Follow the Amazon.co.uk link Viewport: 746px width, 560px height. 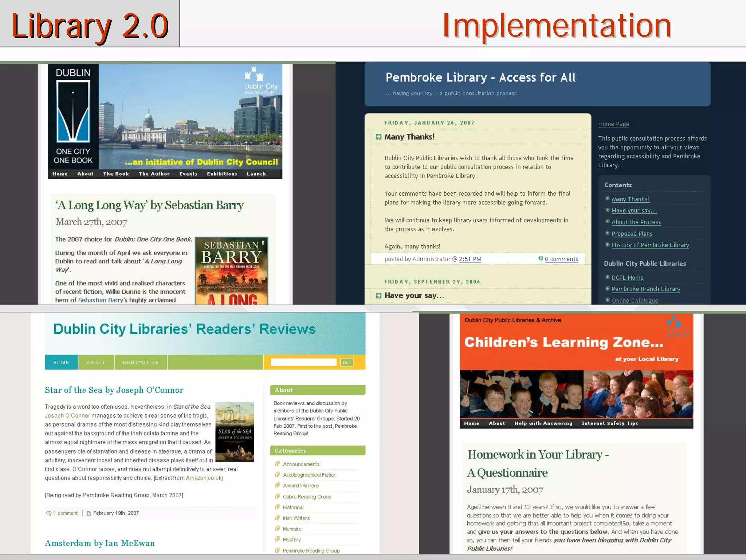click(x=204, y=478)
